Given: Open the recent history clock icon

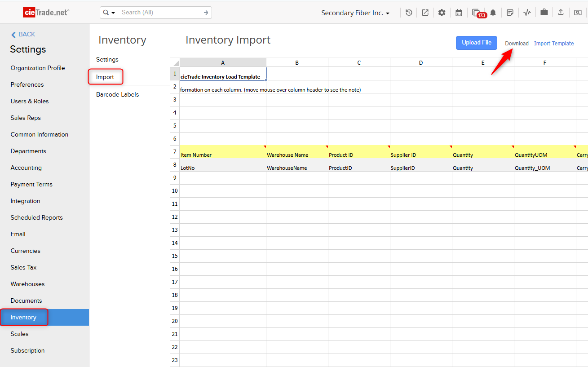Looking at the screenshot, I should (x=409, y=13).
